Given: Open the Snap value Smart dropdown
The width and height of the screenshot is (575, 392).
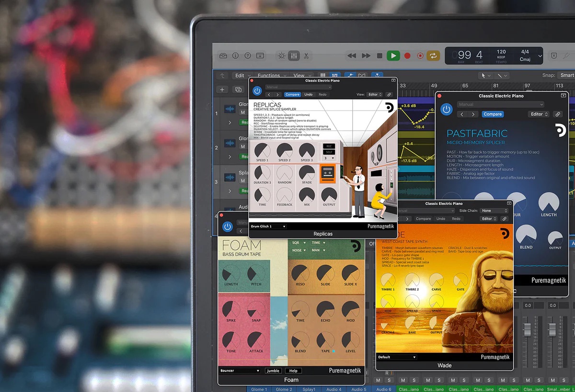Looking at the screenshot, I should click(567, 75).
